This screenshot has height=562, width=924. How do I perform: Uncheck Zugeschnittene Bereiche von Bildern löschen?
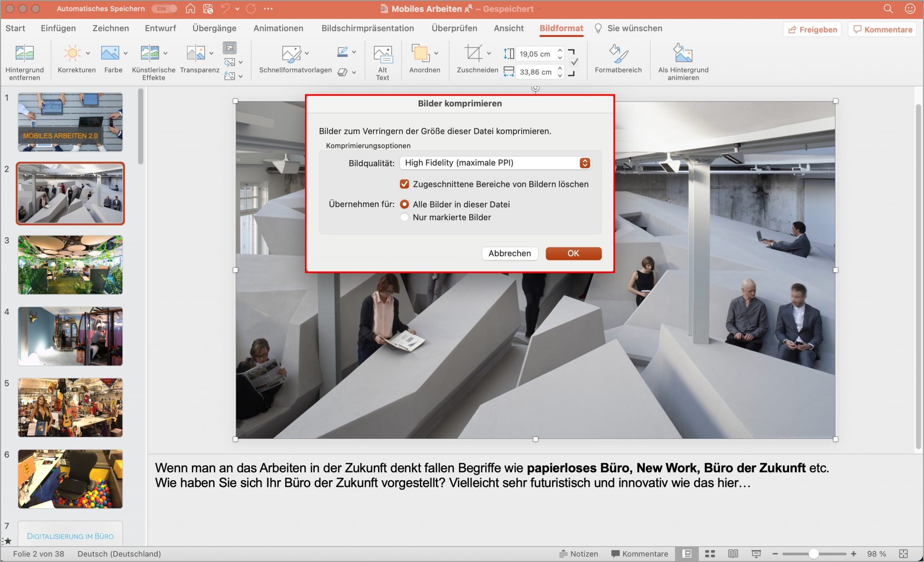click(x=405, y=184)
